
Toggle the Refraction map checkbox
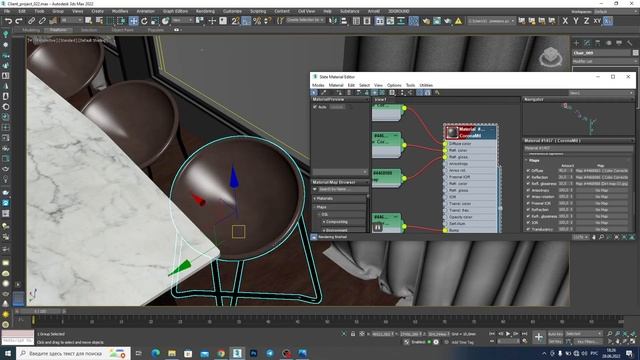[x=528, y=210]
